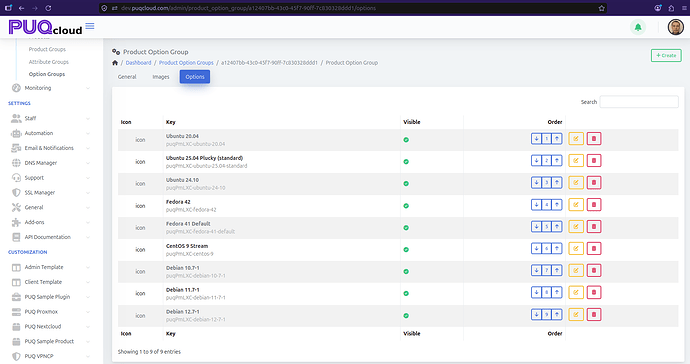Go to home via breadcrumb house icon
Viewport: 690px width, 364px height.
[115, 63]
